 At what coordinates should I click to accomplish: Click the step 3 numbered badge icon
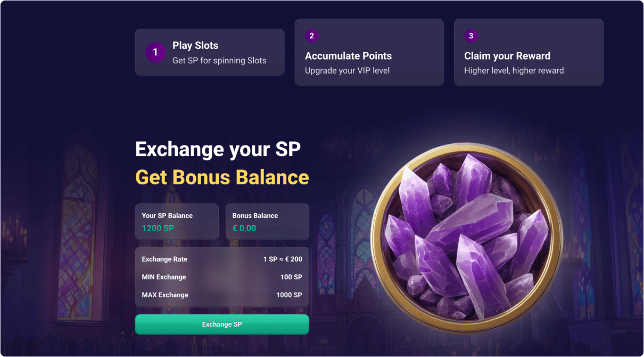pos(471,36)
